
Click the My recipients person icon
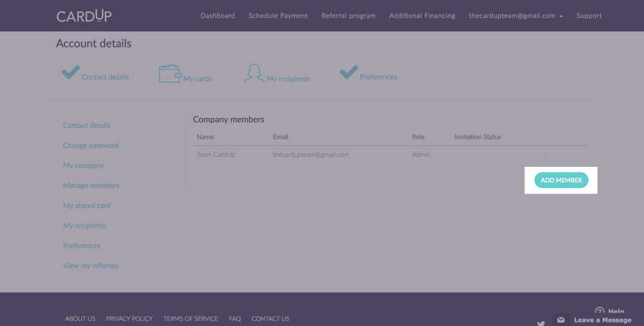tap(254, 73)
